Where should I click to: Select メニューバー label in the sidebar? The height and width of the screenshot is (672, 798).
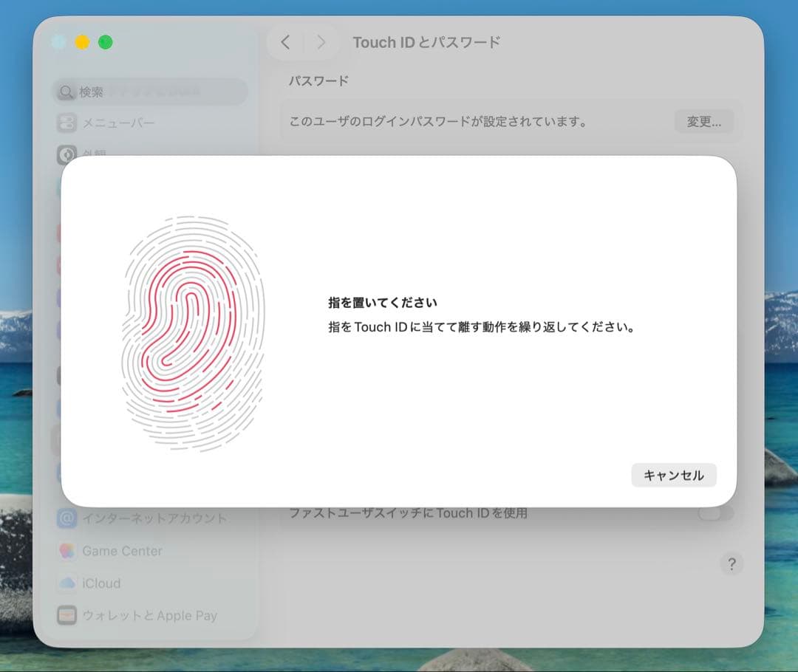click(x=118, y=123)
